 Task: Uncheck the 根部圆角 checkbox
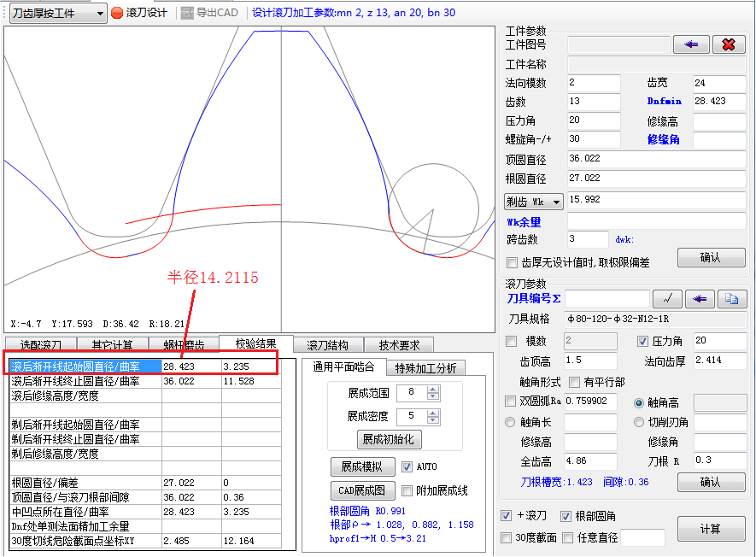pyautogui.click(x=566, y=517)
